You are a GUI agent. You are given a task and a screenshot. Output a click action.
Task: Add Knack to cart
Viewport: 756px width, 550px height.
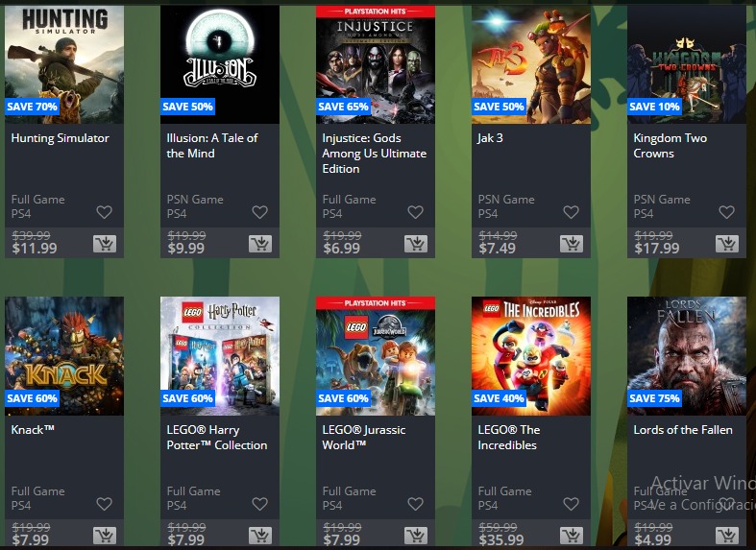click(x=105, y=535)
